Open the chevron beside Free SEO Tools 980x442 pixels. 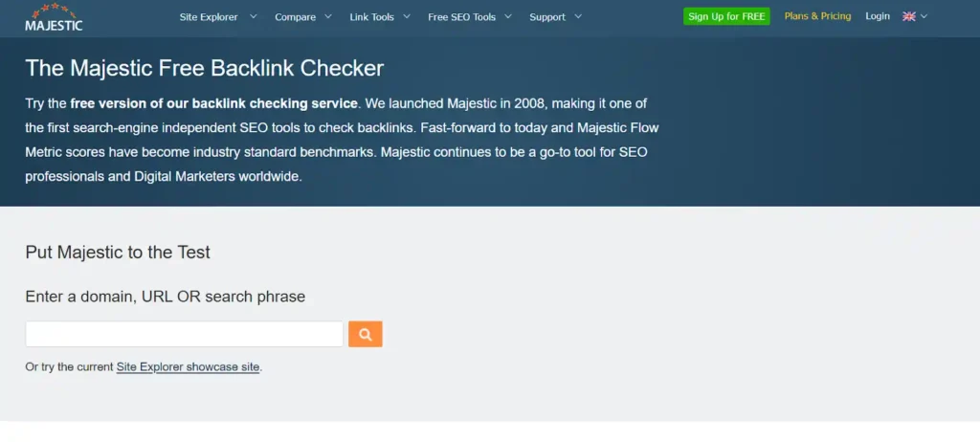[x=508, y=17]
